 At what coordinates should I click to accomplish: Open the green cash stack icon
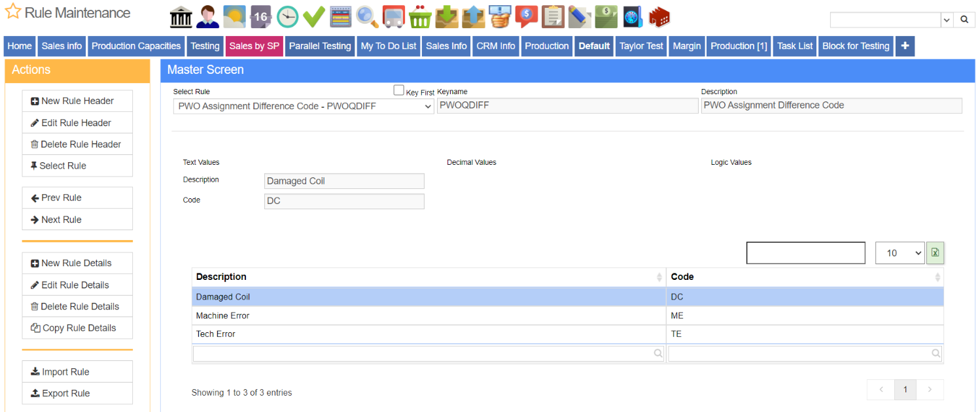point(606,17)
